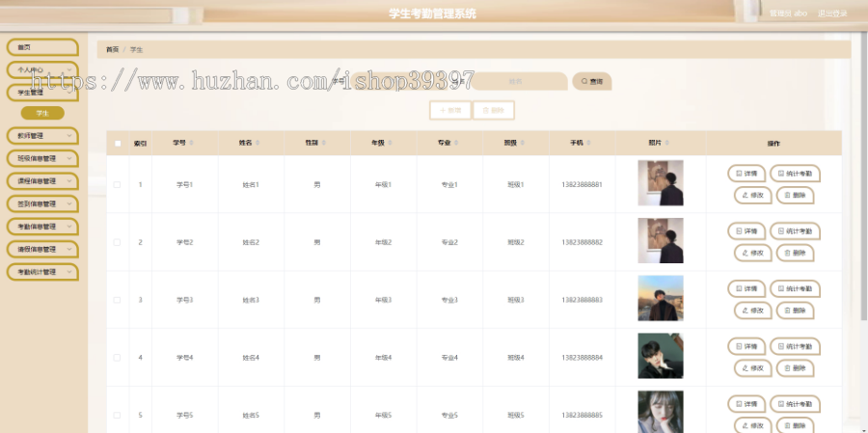Screen dimensions: 868x433
Task: Open 统计考勤 for student 学号2
Action: tap(795, 230)
